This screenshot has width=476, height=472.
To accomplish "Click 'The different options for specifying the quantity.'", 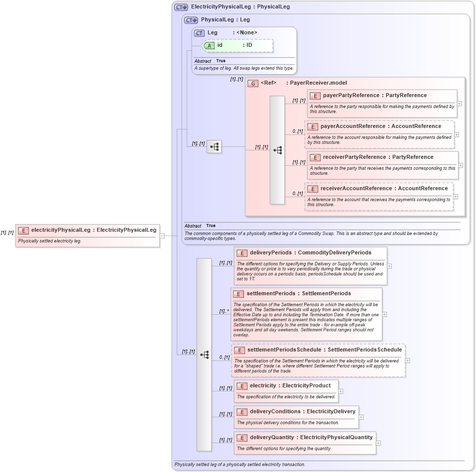I will tap(284, 449).
